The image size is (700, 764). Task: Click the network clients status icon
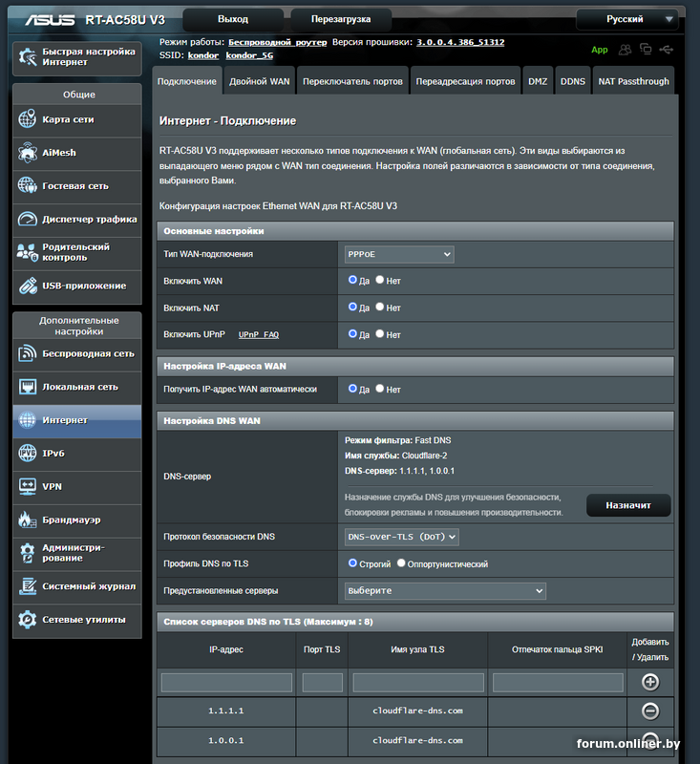tap(646, 49)
